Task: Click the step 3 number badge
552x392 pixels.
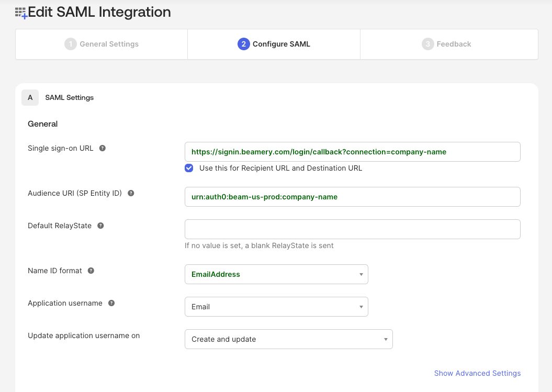Action: point(427,44)
